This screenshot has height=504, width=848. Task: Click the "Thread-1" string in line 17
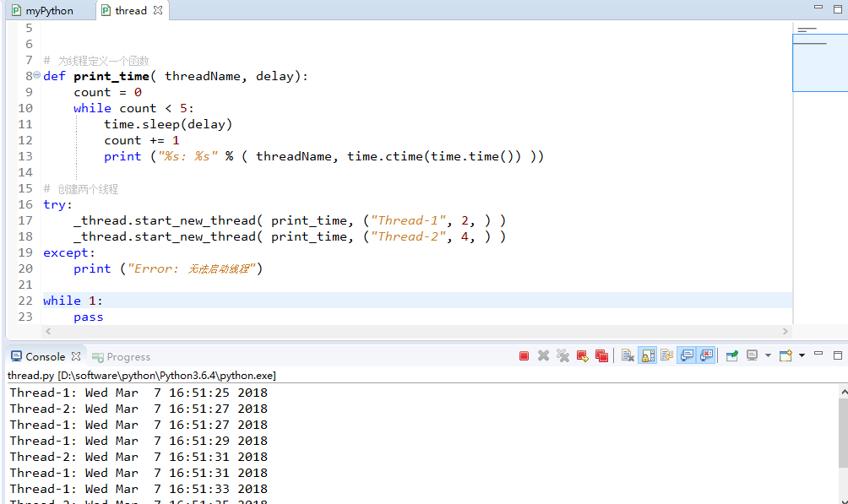pyautogui.click(x=408, y=220)
